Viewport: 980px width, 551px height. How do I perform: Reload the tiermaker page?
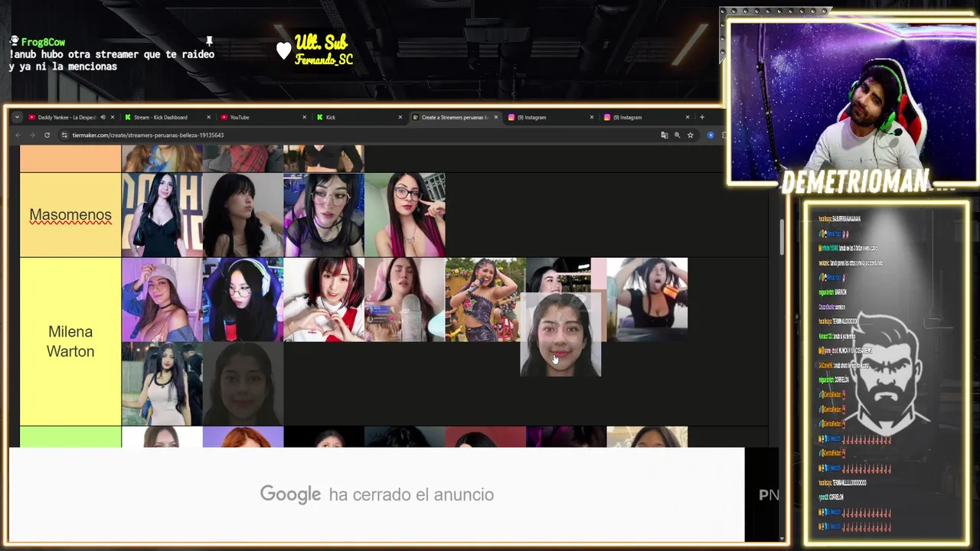click(x=47, y=135)
